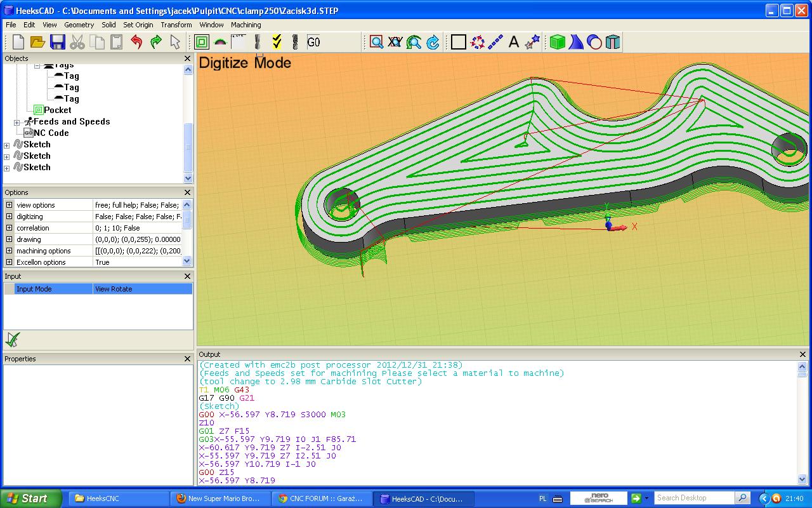
Task: Close the Output panel
Action: pos(803,354)
